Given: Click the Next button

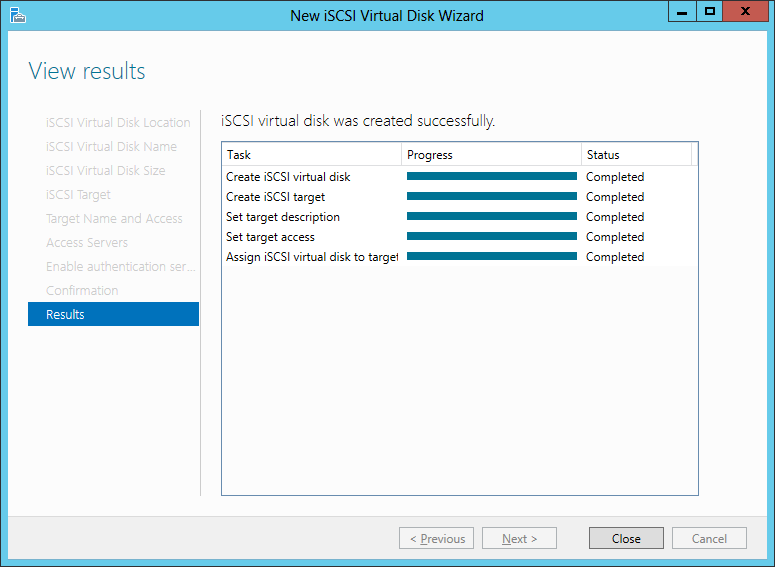Looking at the screenshot, I should click(x=519, y=538).
